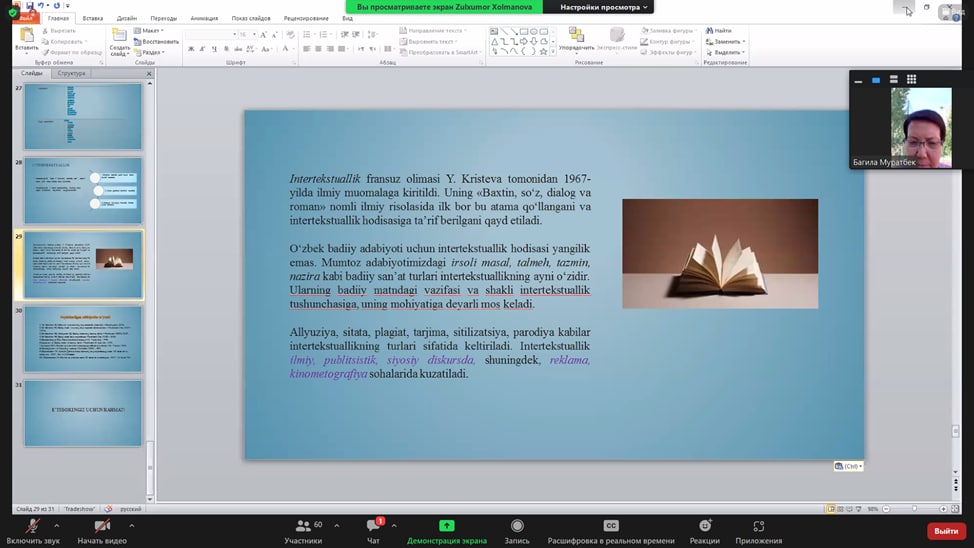
Task: Click increase font size icon
Action: (263, 35)
